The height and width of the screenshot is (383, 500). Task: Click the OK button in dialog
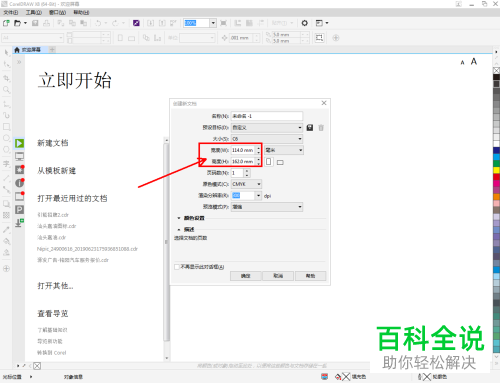click(x=246, y=276)
